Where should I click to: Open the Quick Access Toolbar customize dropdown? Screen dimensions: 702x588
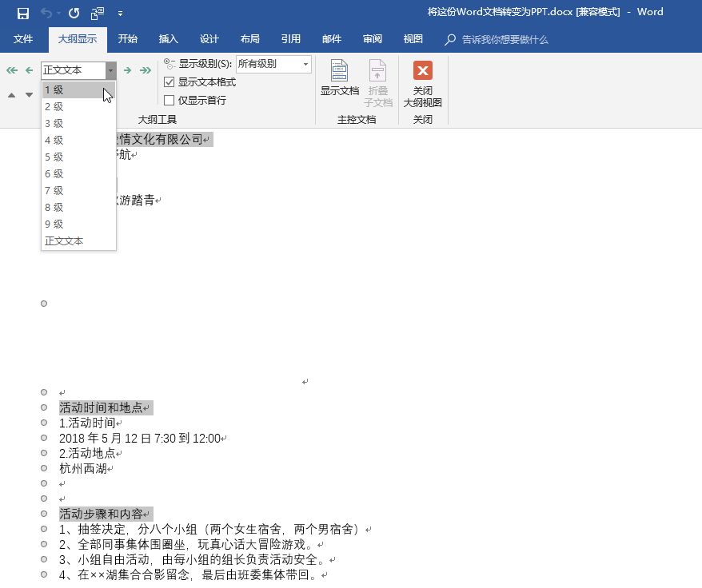click(x=120, y=12)
